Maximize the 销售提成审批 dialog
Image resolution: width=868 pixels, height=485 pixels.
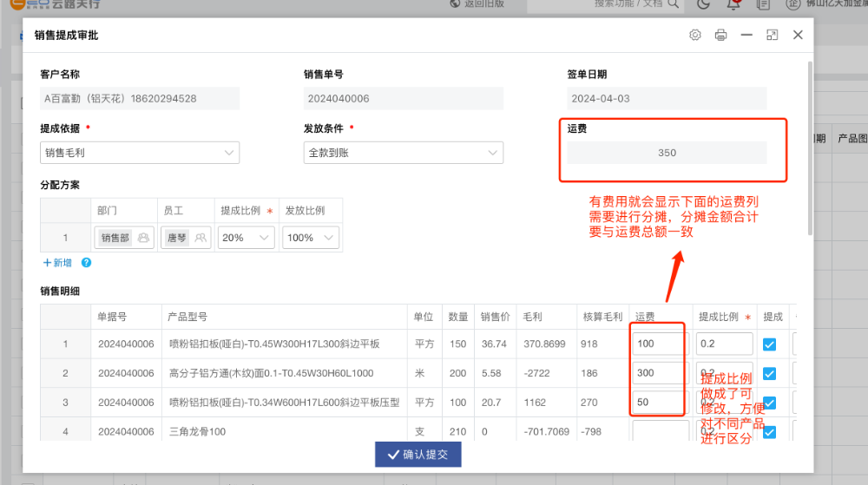[772, 35]
